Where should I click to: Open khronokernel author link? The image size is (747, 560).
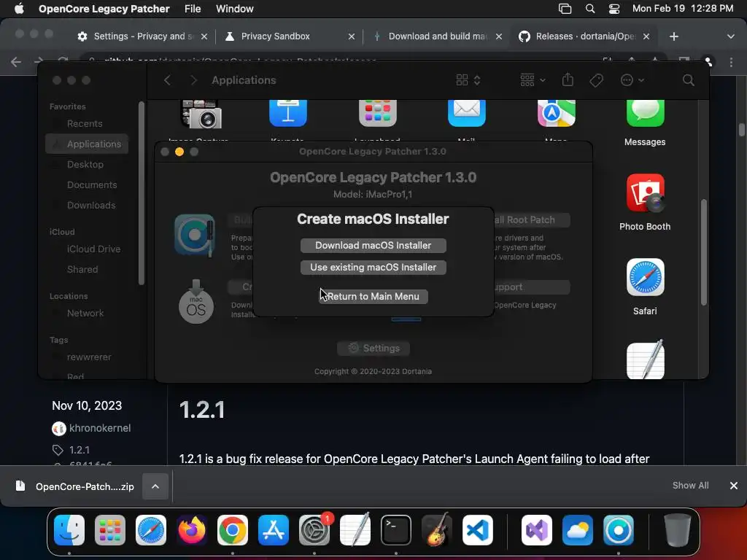coord(99,428)
